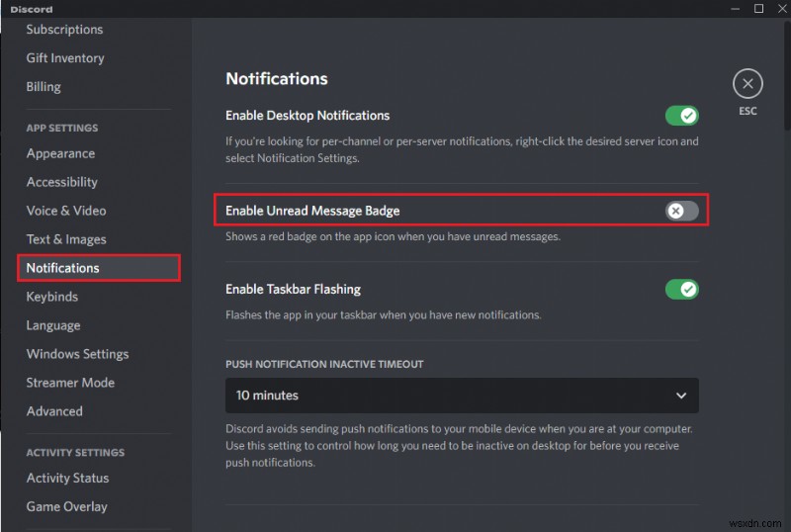Go to Gift Inventory
This screenshot has width=791, height=532.
[65, 58]
